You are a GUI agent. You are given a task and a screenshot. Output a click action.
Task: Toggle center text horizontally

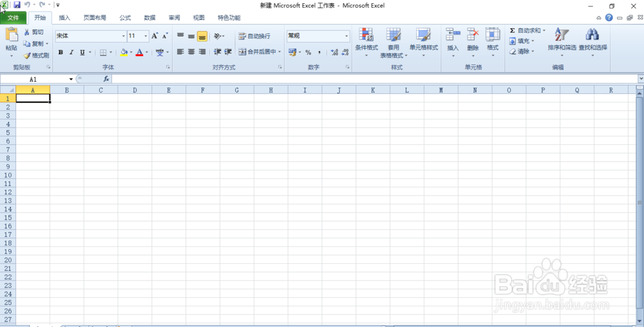191,51
